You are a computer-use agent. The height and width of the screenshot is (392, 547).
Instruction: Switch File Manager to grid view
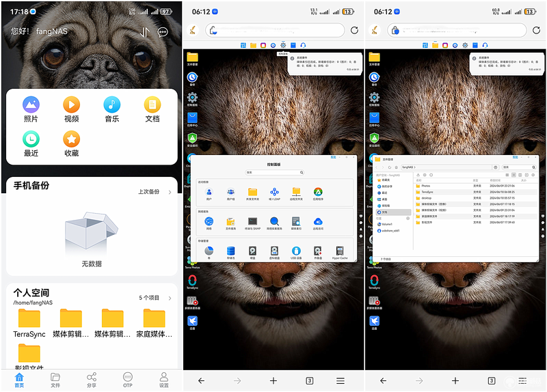507,175
